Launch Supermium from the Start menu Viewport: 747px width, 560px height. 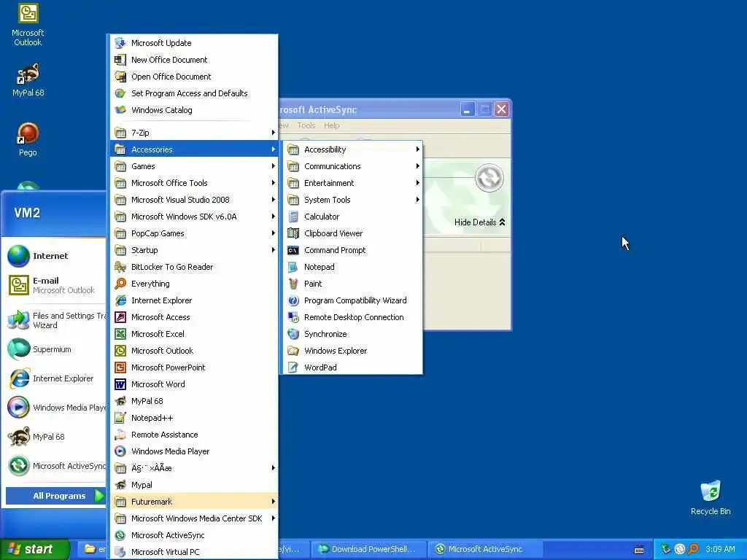click(x=55, y=349)
